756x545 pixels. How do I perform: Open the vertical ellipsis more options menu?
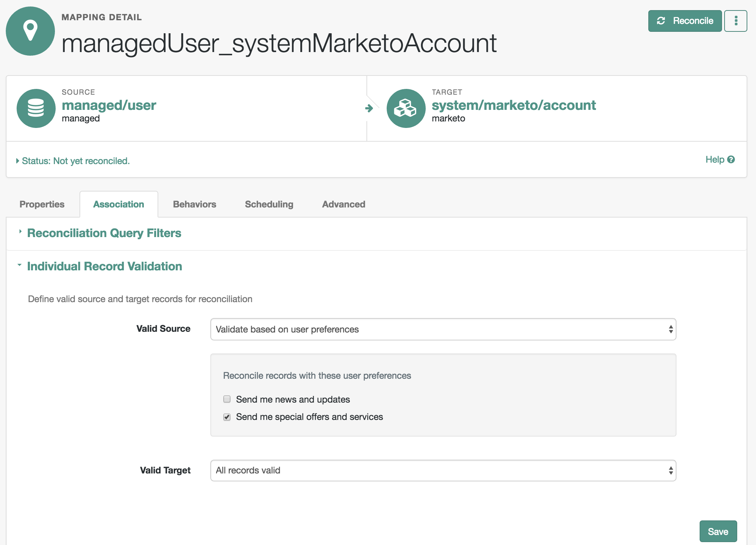[x=736, y=21]
